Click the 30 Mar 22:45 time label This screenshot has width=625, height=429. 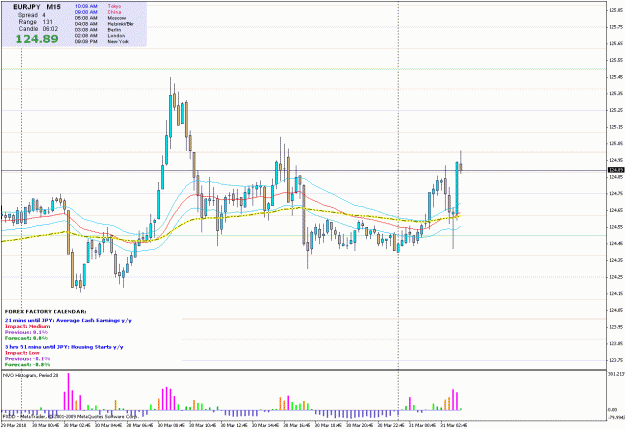(391, 425)
